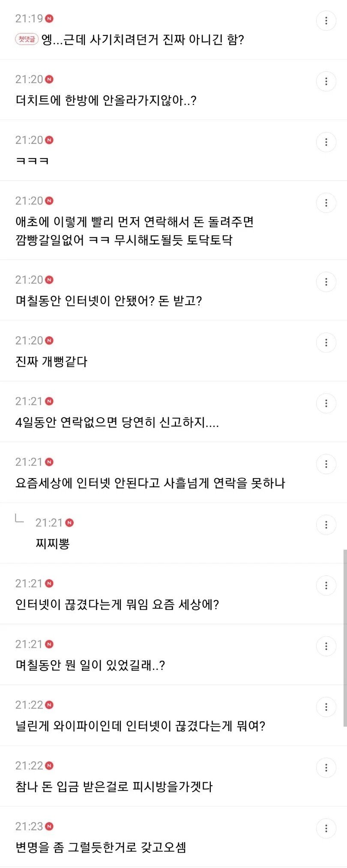Expand menu for the '요즘세상에 인터넷 안된다고' comment
Screen dimensions: 347x868
click(x=326, y=464)
